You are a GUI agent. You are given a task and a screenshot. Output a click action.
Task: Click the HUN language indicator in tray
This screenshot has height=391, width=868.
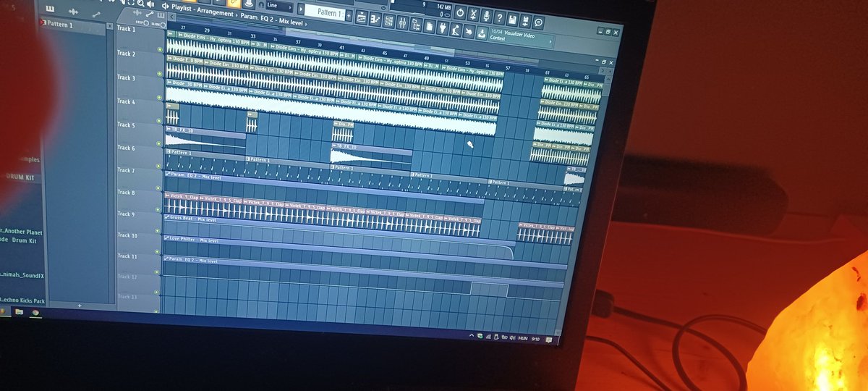point(523,339)
